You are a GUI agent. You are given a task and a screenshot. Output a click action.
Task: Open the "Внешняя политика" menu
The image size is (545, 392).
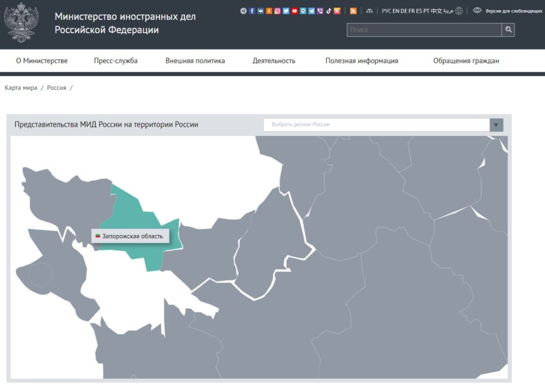[x=195, y=61]
